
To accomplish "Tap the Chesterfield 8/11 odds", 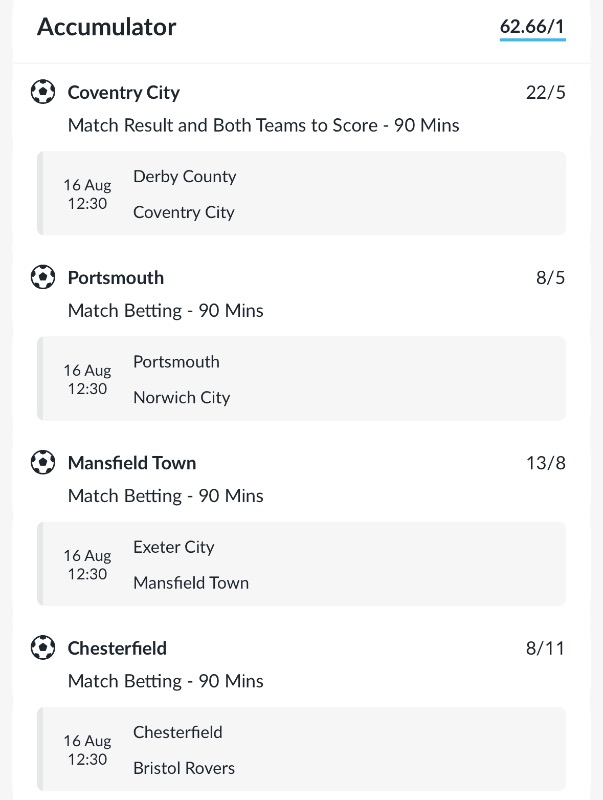I will pos(545,648).
